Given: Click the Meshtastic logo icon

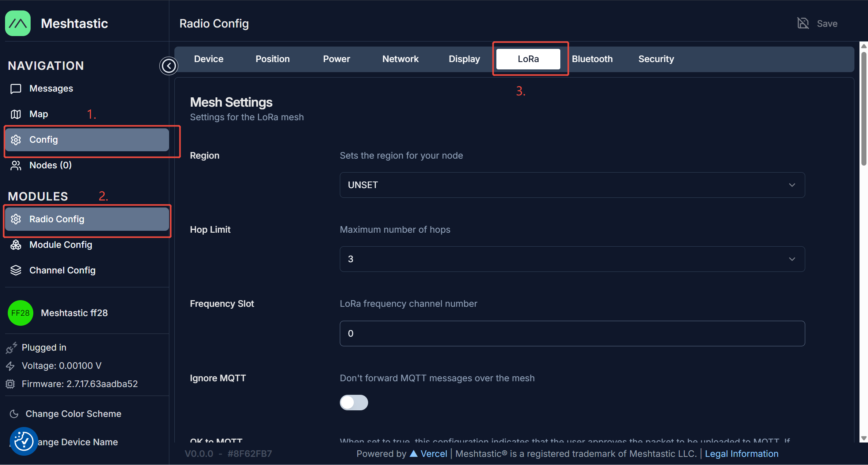Looking at the screenshot, I should 18,23.
